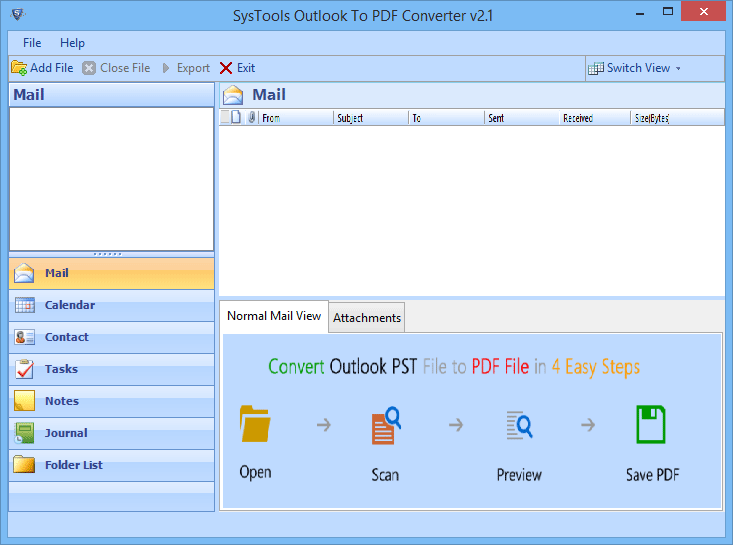Screen dimensions: 733x545
Task: Click the Export arrow icon
Action: click(165, 68)
